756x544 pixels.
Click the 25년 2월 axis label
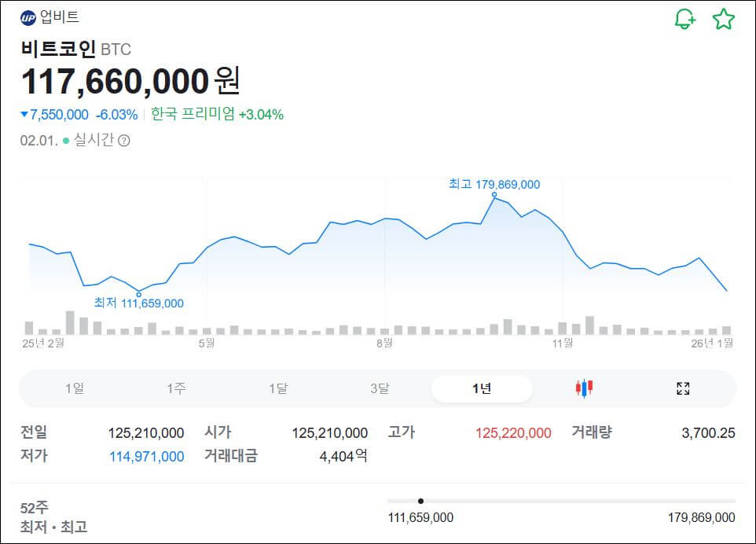click(43, 344)
